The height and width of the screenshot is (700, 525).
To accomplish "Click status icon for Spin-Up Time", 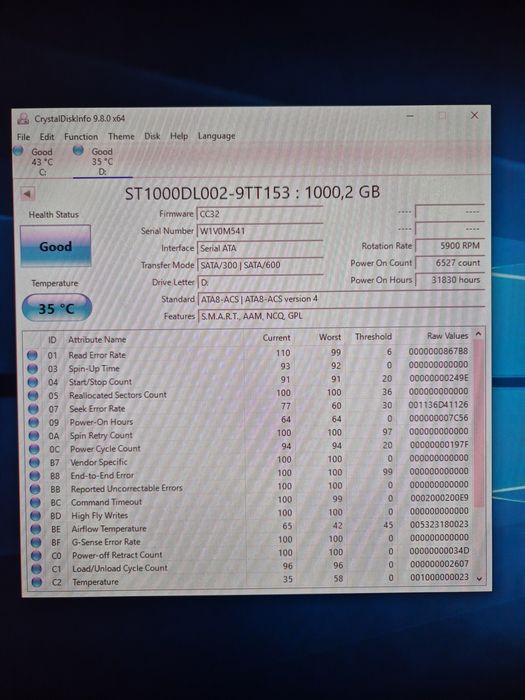I will (33, 369).
